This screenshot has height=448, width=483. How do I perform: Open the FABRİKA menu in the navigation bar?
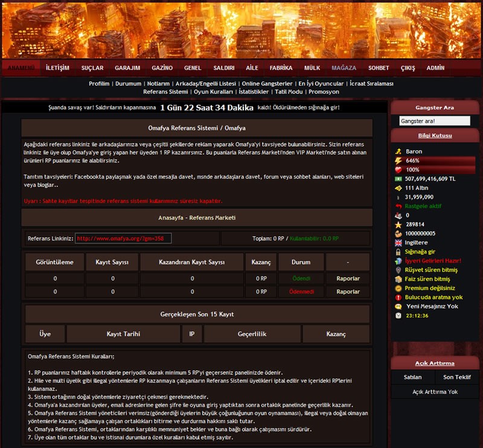click(281, 68)
